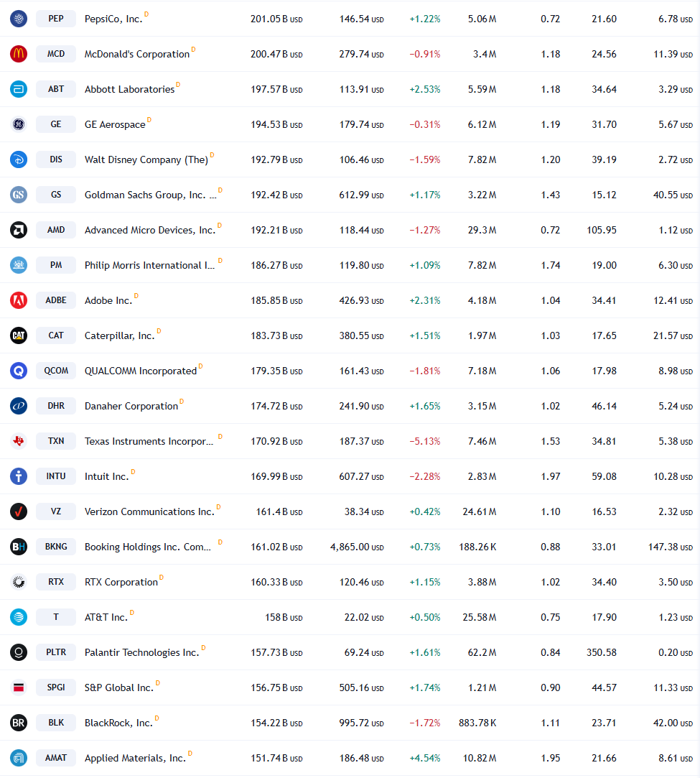
Task: Open the Caterpillar, Inc. link
Action: tap(119, 336)
